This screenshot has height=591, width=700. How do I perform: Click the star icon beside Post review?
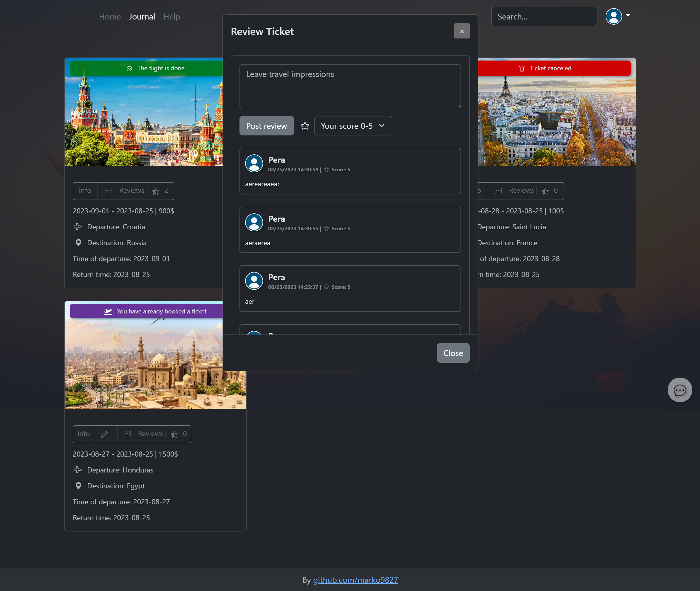coord(305,126)
